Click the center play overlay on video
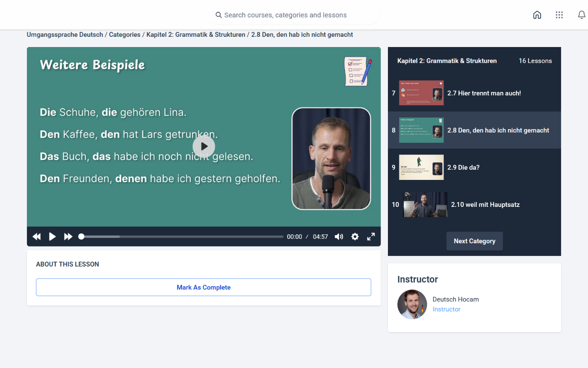The height and width of the screenshot is (368, 588). click(204, 146)
